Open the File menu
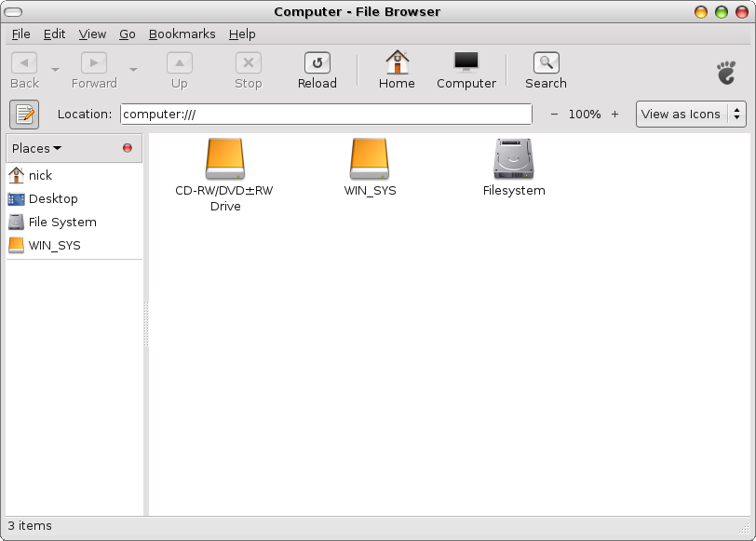Viewport: 756px width, 541px height. pos(20,34)
